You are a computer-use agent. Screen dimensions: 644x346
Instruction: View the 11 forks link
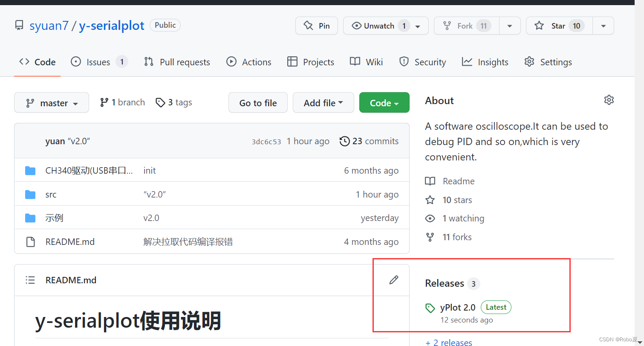click(x=457, y=237)
